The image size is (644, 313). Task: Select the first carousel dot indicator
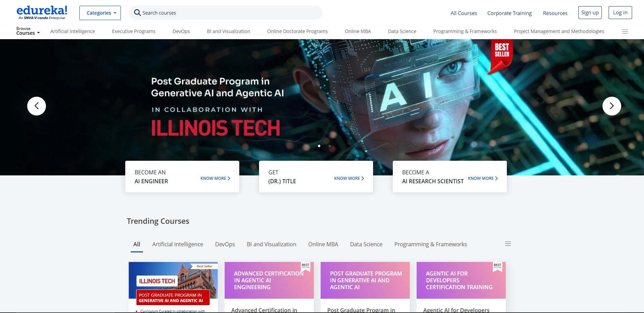[319, 146]
